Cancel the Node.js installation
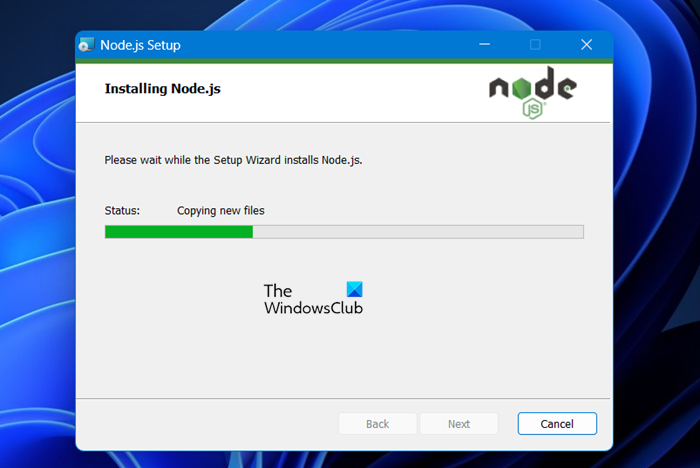This screenshot has width=700, height=468. point(557,423)
